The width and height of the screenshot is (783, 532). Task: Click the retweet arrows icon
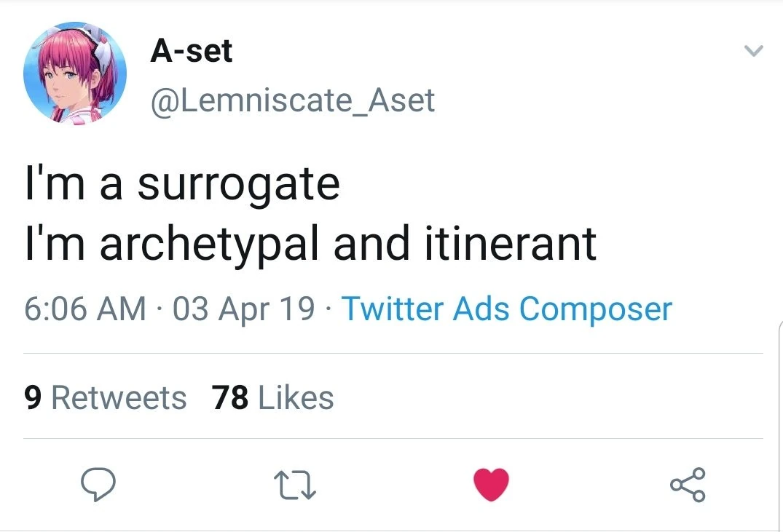(x=294, y=485)
